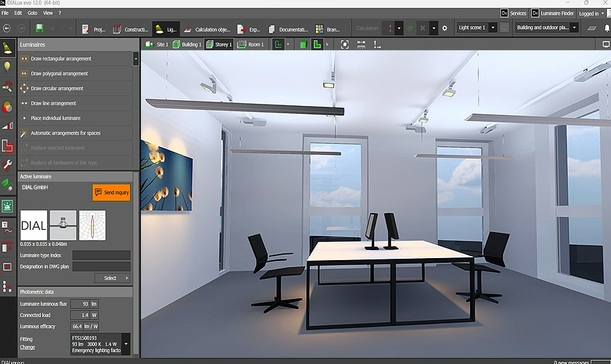
Task: Select Site 1 level
Action: tap(157, 44)
